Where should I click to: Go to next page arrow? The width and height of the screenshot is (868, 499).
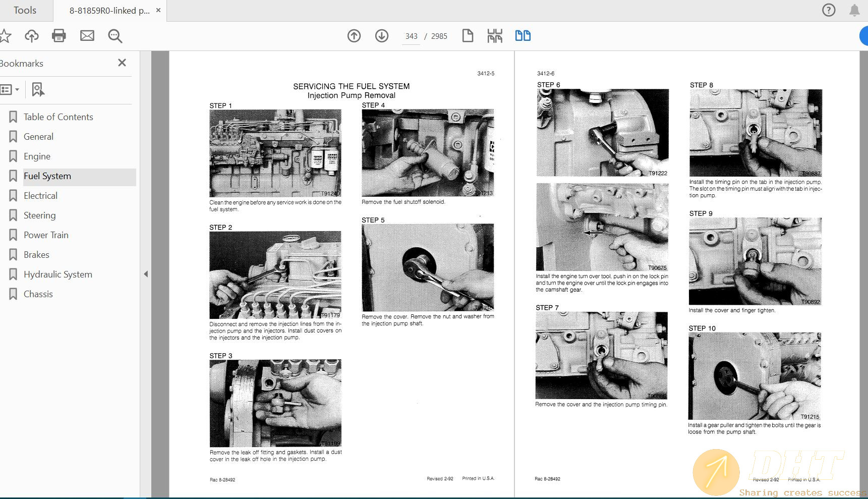(x=382, y=36)
